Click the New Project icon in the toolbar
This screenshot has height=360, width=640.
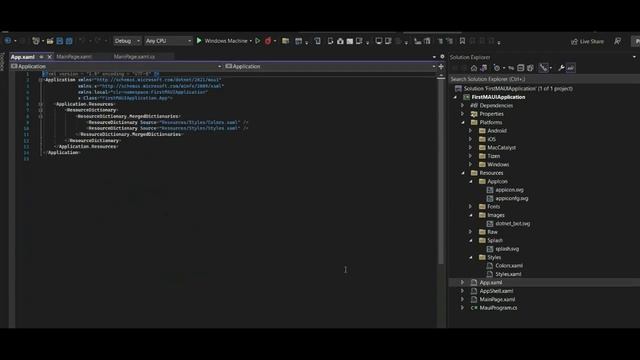click(36, 41)
